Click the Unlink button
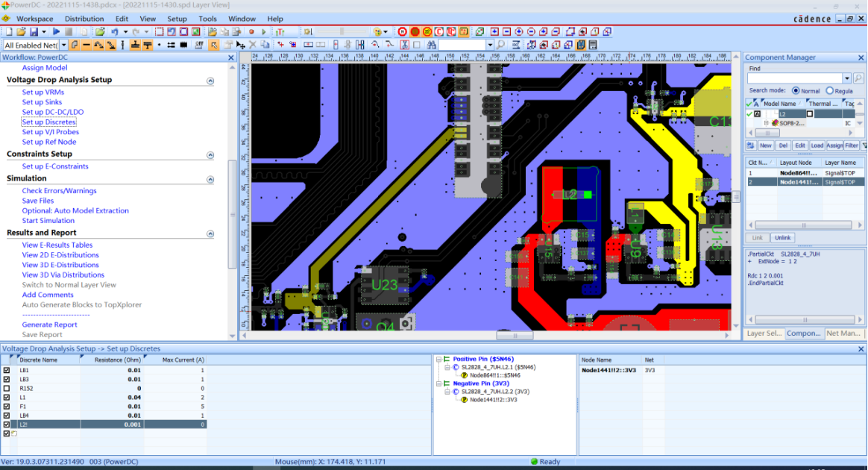The image size is (868, 470). coord(782,237)
